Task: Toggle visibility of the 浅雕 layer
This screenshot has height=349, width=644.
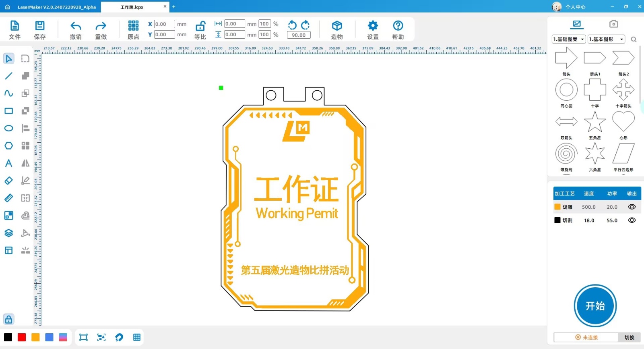Action: pos(632,207)
